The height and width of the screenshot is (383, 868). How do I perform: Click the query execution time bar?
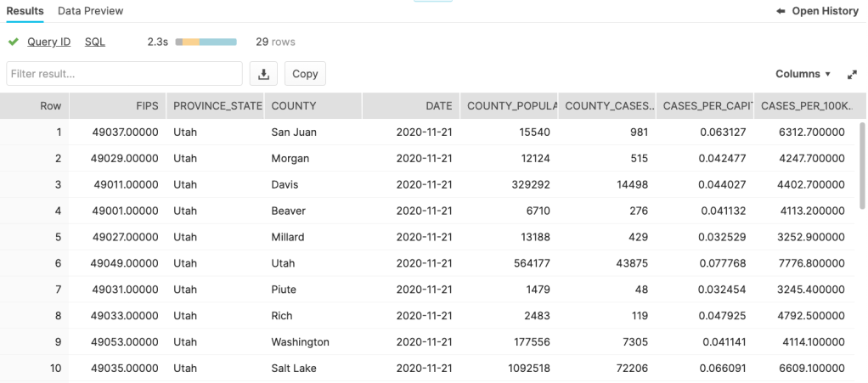[206, 42]
